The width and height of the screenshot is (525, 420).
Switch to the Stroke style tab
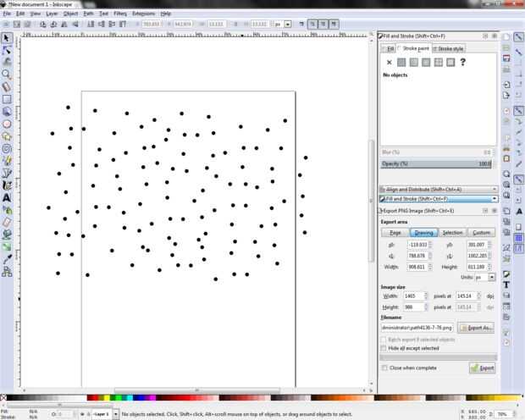448,49
